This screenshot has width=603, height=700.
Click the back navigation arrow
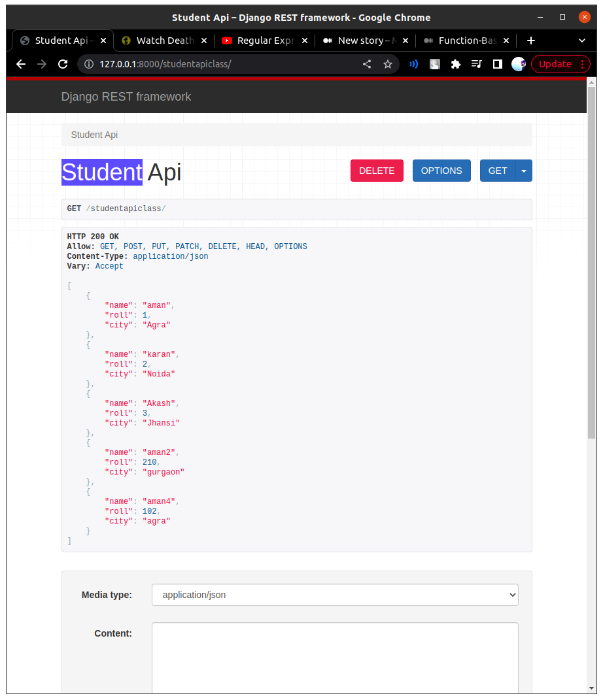pyautogui.click(x=20, y=64)
